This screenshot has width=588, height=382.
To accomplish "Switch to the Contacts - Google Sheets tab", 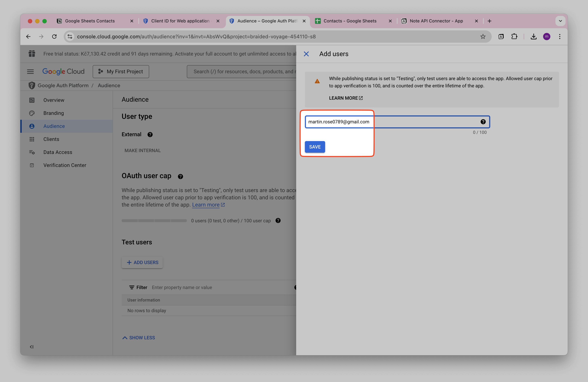I will click(x=350, y=21).
